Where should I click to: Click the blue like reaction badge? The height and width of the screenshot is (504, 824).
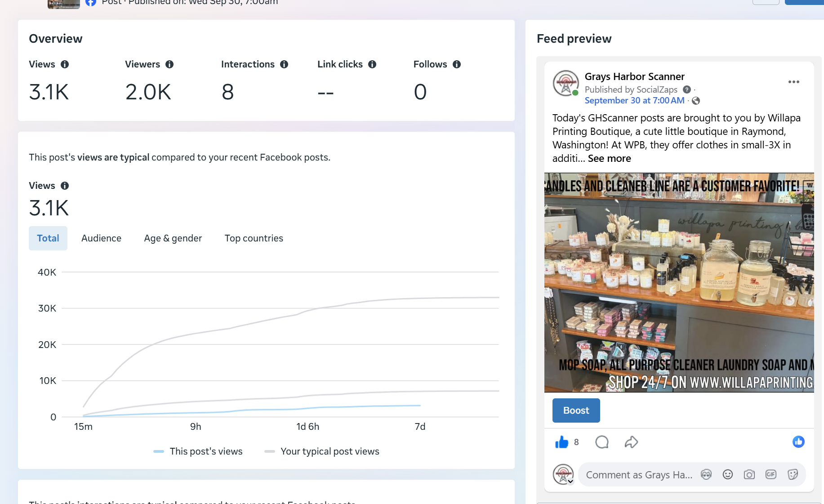coord(798,442)
